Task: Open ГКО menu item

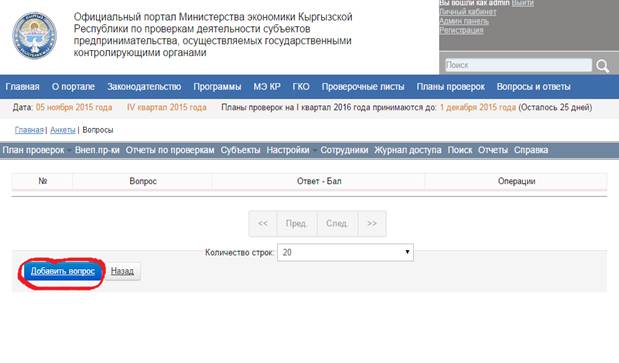Action: 301,87
